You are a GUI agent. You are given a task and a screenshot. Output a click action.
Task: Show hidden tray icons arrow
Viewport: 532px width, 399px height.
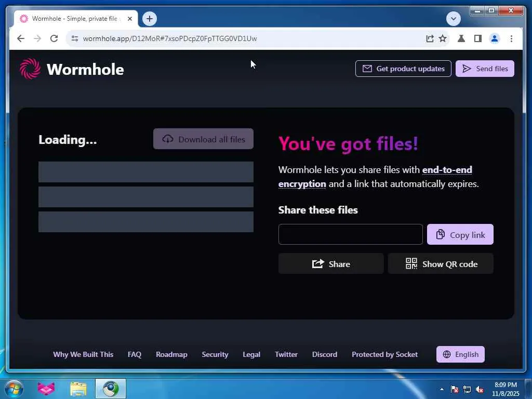[x=442, y=389]
